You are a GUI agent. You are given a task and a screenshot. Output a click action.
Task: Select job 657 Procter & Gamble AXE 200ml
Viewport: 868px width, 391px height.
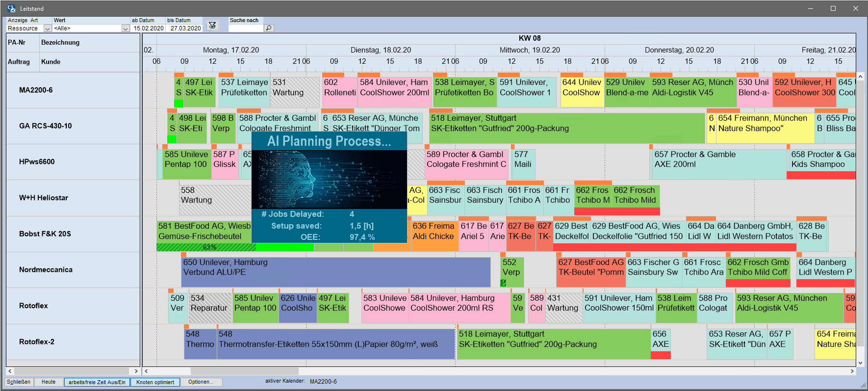tap(719, 164)
